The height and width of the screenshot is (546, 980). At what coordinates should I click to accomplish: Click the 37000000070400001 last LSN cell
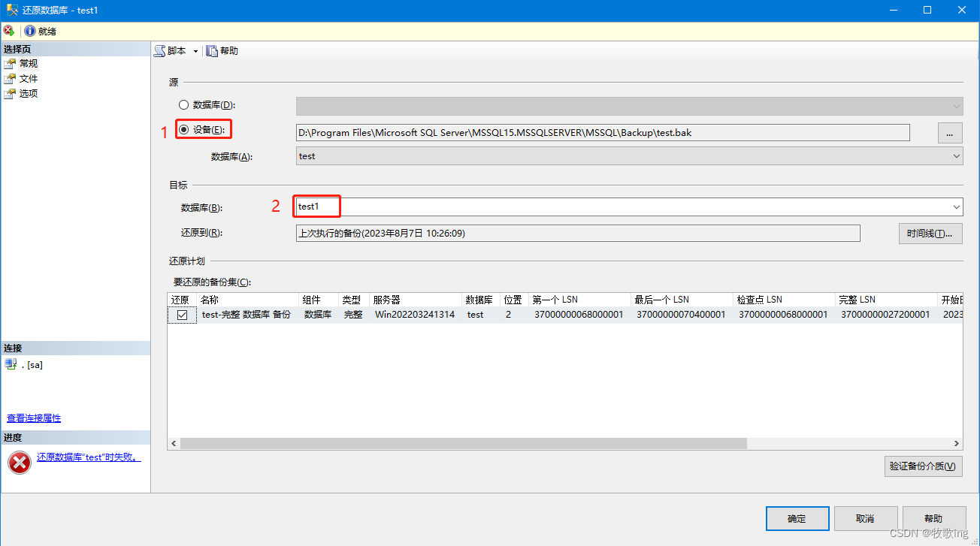681,315
